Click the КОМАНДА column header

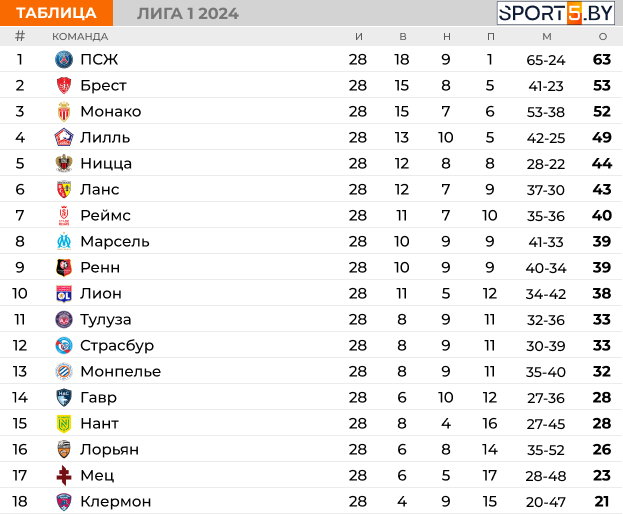(x=80, y=37)
